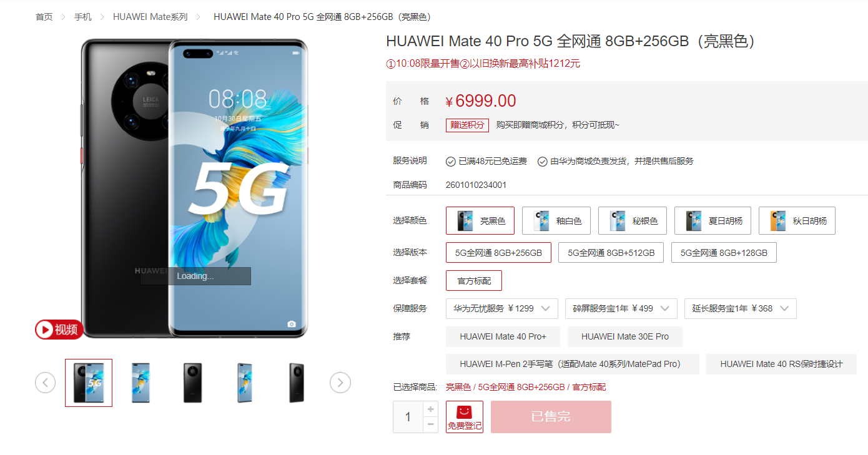Expand the 碎屏服务宝1年 ¥499 dropdown
This screenshot has height=455, width=868.
click(x=621, y=308)
